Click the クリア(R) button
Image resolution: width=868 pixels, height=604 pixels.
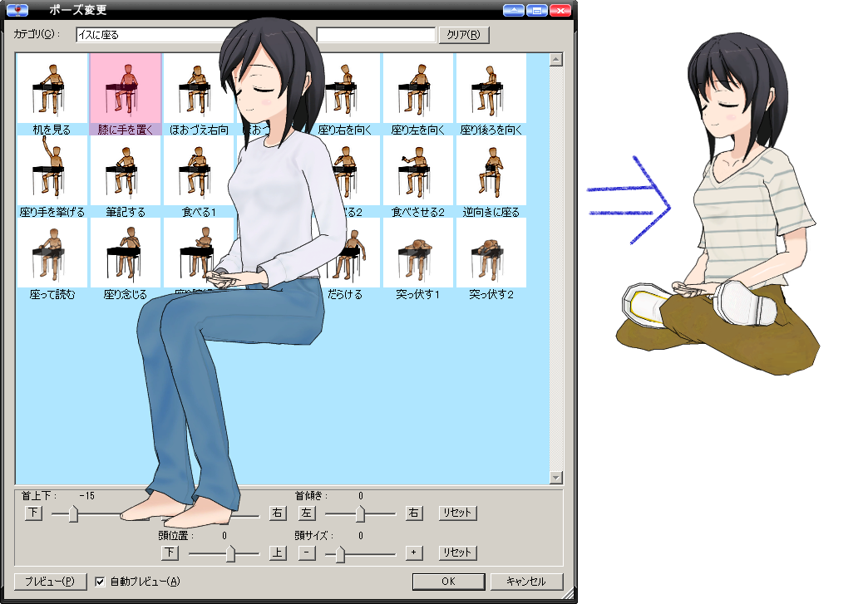(463, 35)
